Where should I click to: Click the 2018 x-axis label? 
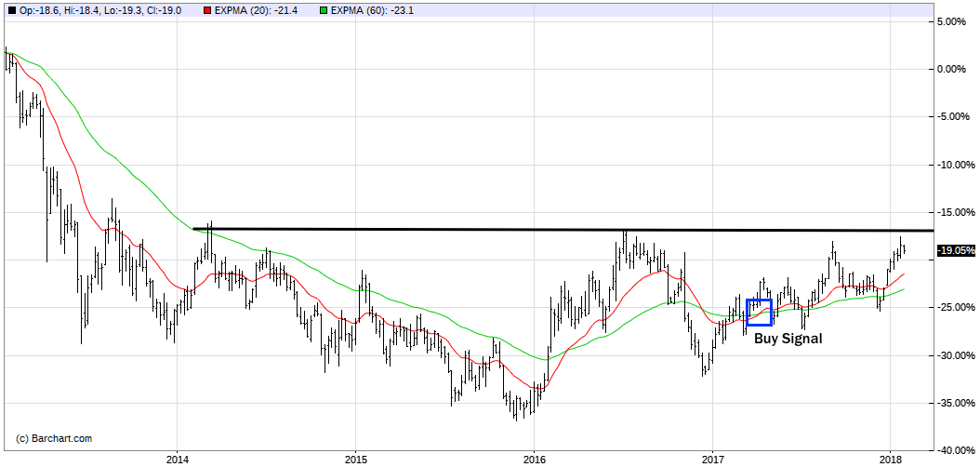(890, 460)
